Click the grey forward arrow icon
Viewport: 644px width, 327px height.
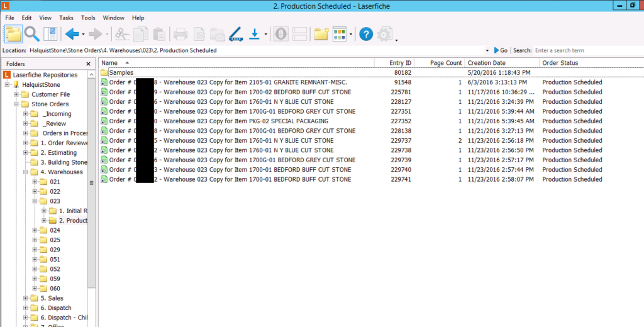(x=96, y=34)
